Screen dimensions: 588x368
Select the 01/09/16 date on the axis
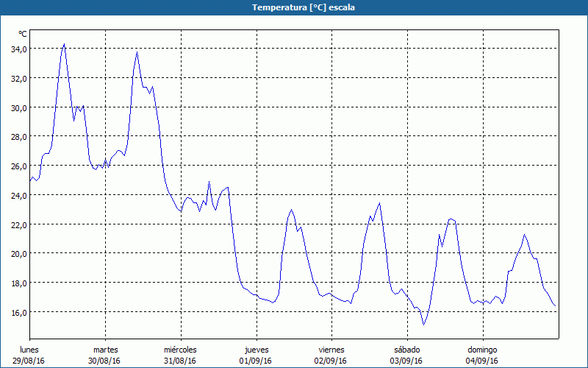tap(256, 361)
